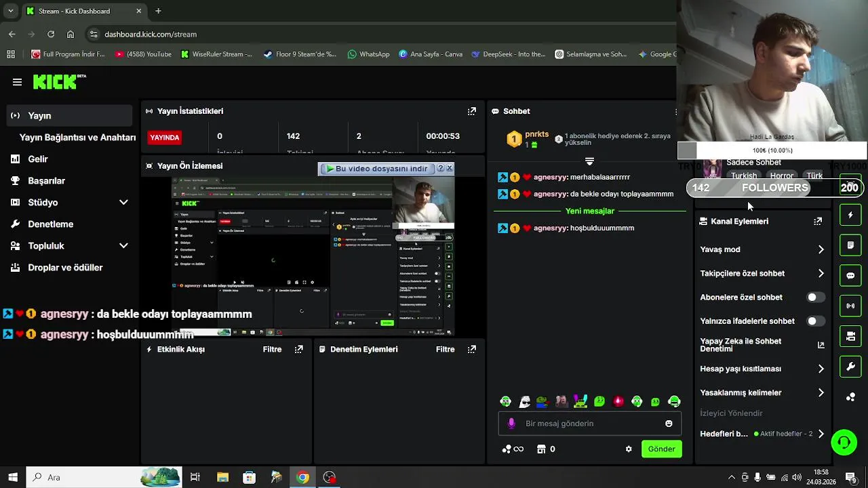Open Hesap yaşı kısıtlaması options arrow
Viewport: 868px width, 488px height.
point(821,369)
